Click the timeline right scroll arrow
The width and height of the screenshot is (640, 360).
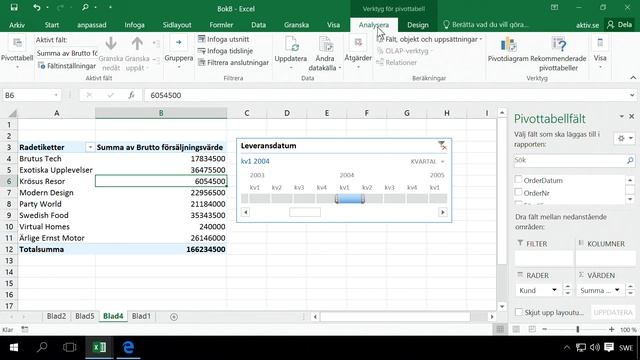(x=442, y=212)
